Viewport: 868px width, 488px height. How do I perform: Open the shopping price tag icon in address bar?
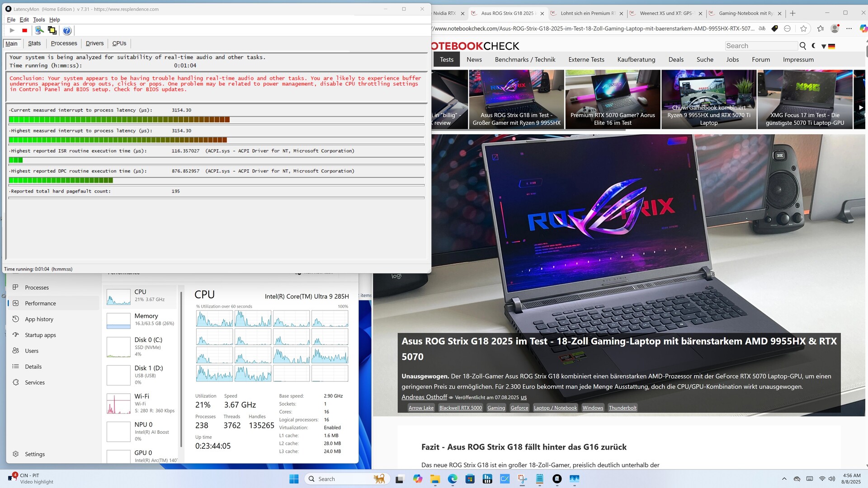click(x=774, y=28)
